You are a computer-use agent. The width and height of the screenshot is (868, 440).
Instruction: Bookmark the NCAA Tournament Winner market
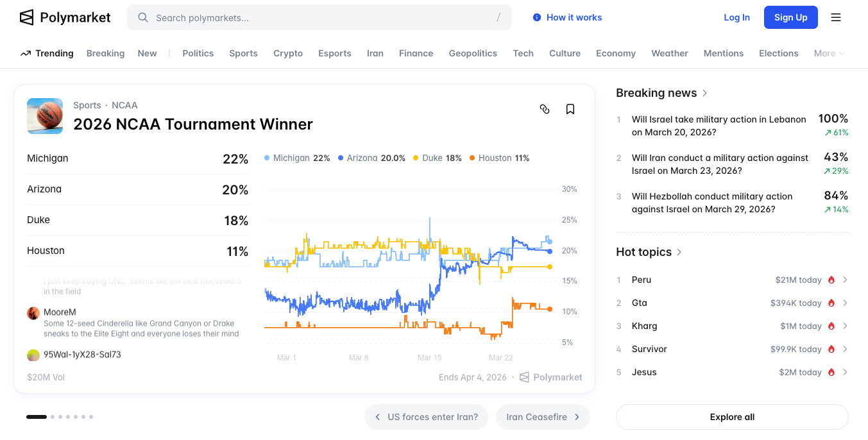(x=570, y=109)
